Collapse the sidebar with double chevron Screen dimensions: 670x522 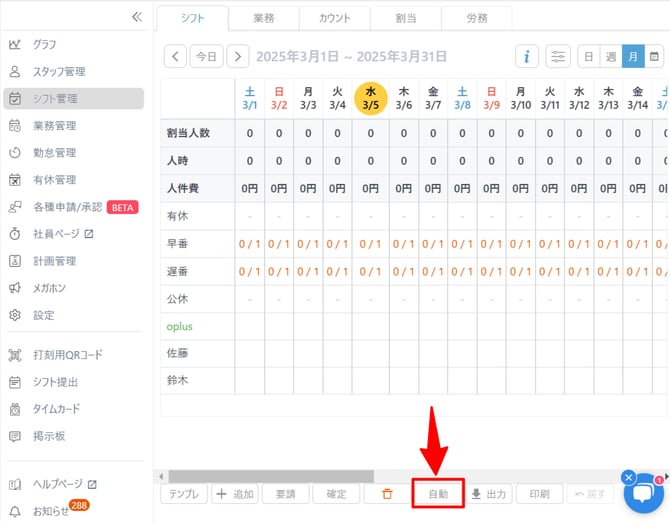[136, 17]
